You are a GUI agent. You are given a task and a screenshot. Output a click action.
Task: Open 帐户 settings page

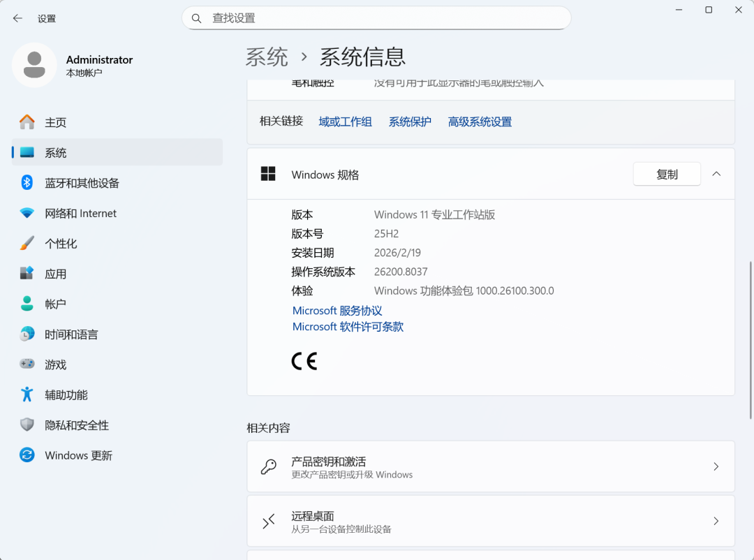(x=117, y=304)
